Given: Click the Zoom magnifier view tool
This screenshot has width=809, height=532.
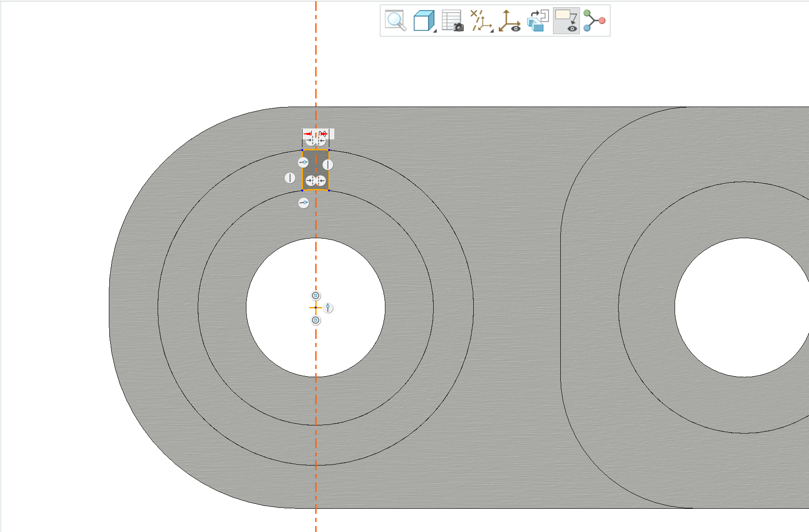Looking at the screenshot, I should click(395, 20).
